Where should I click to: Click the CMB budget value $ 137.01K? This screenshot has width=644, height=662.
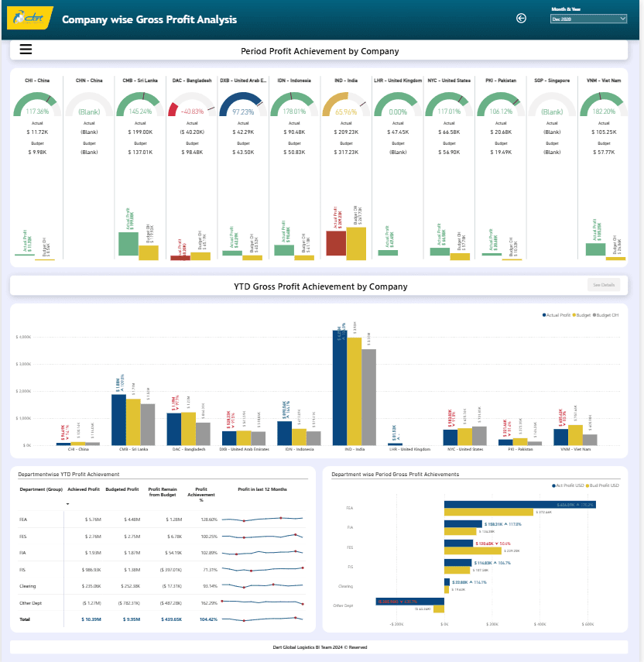point(140,152)
